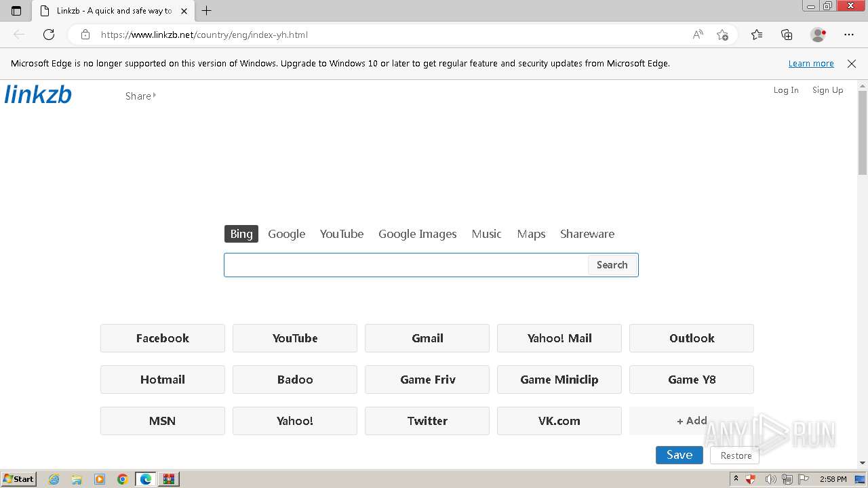
Task: Switch to the Google search tab
Action: (x=286, y=234)
